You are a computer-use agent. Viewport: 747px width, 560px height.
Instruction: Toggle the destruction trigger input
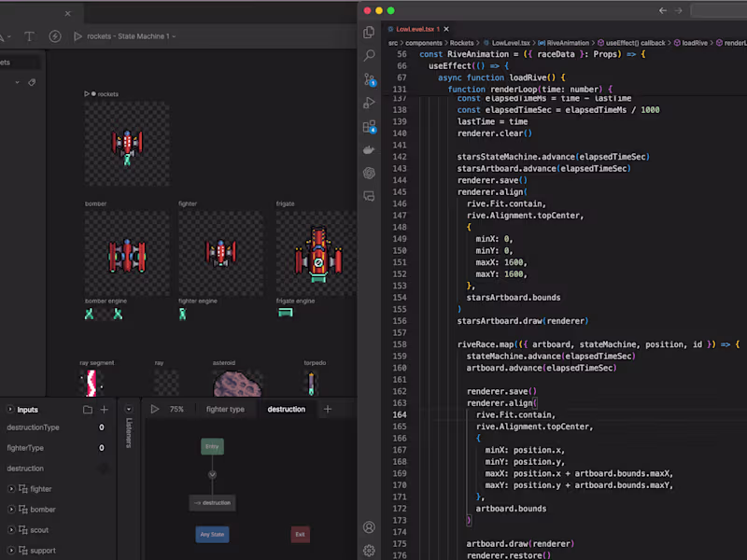pos(103,469)
